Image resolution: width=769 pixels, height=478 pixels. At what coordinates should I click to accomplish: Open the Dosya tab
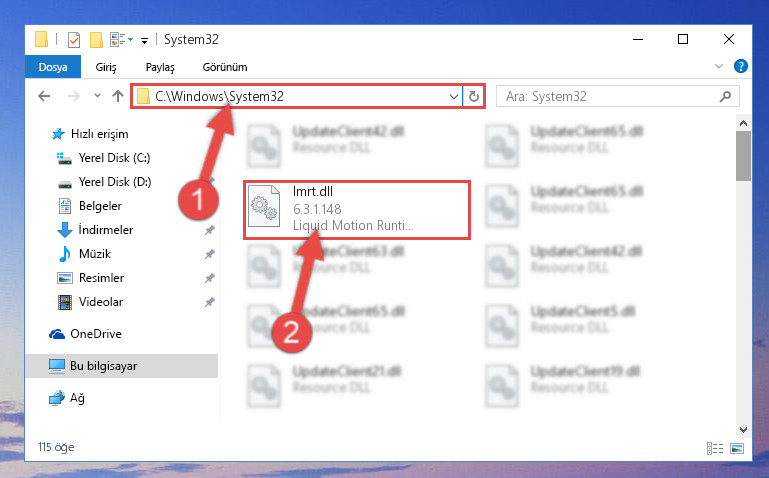pos(53,67)
